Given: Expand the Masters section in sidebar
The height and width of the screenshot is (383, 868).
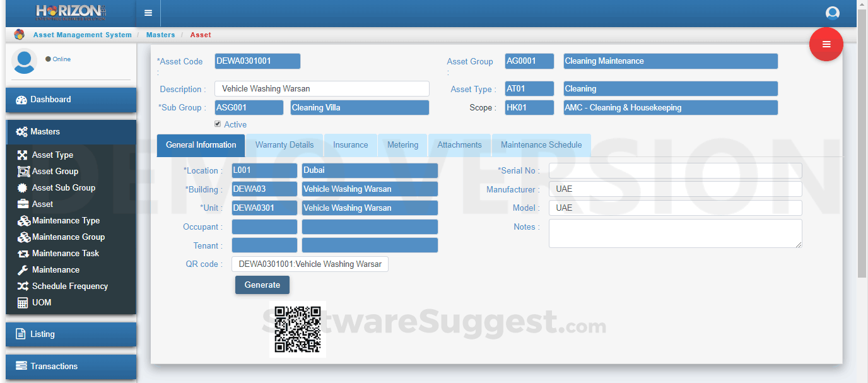Looking at the screenshot, I should [x=71, y=132].
